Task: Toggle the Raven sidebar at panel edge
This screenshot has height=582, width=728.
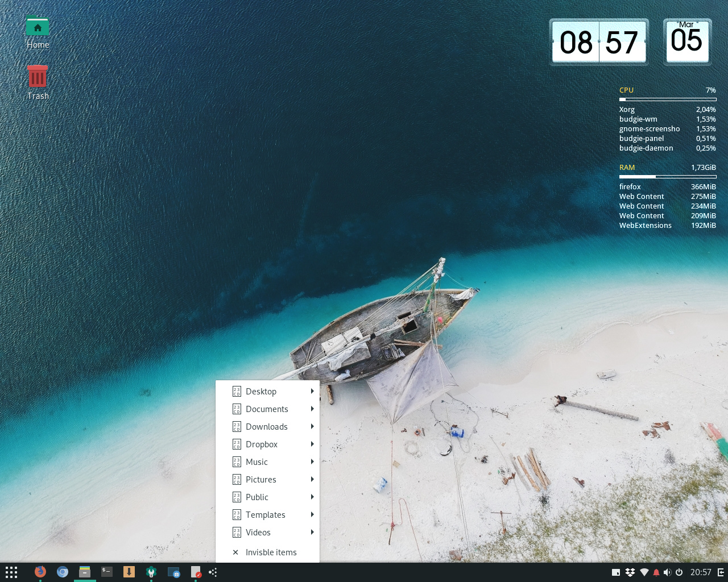Action: point(721,572)
